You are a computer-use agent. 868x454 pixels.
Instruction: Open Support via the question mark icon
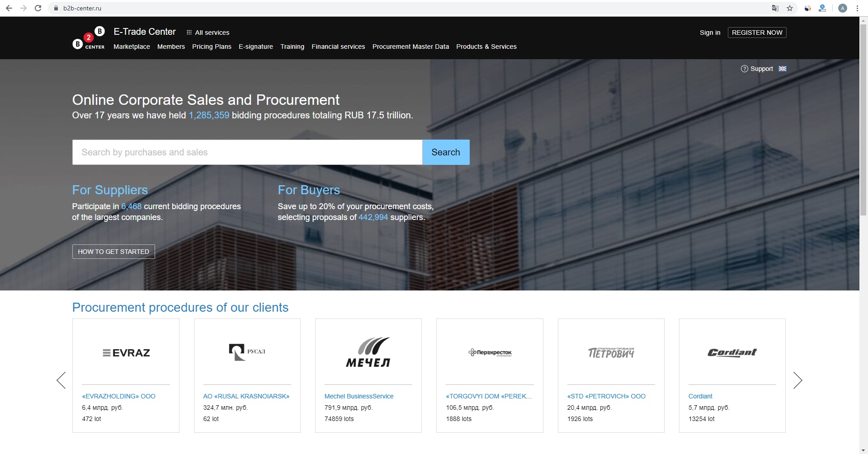click(x=744, y=69)
